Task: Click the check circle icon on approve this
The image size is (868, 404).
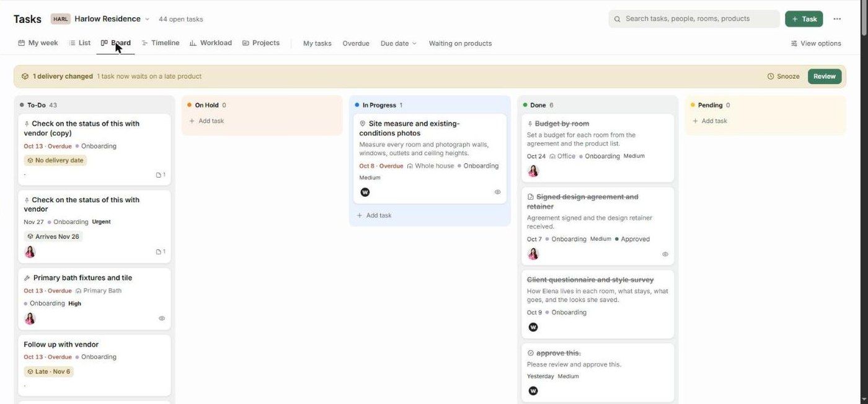Action: coord(530,353)
